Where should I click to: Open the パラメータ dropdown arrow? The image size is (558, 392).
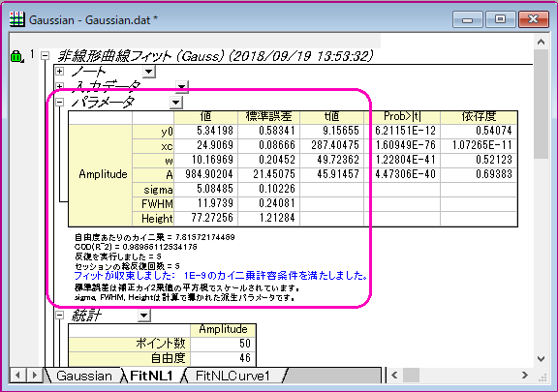pos(175,103)
